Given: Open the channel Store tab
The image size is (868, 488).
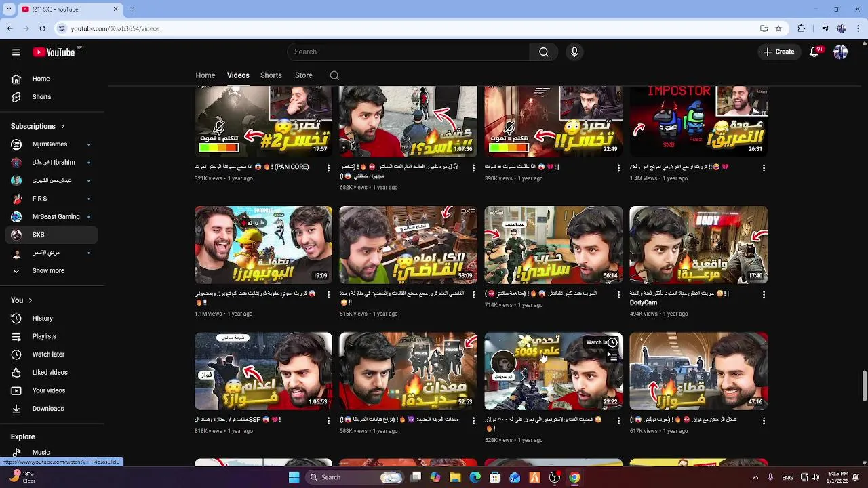Looking at the screenshot, I should point(304,75).
